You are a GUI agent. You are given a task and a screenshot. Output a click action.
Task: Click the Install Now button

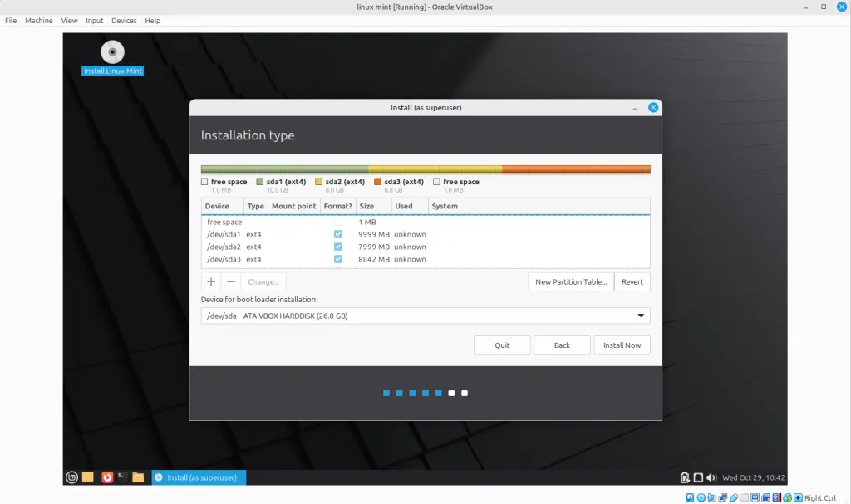point(622,345)
